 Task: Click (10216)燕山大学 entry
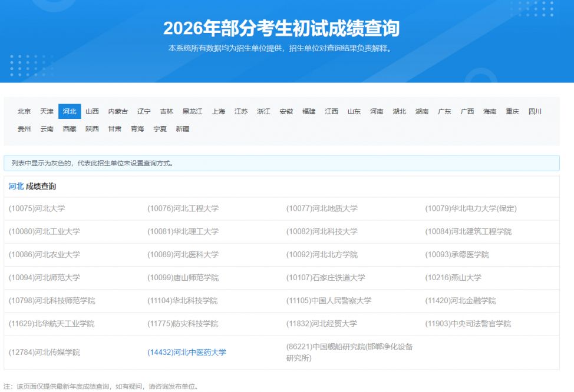coord(453,278)
